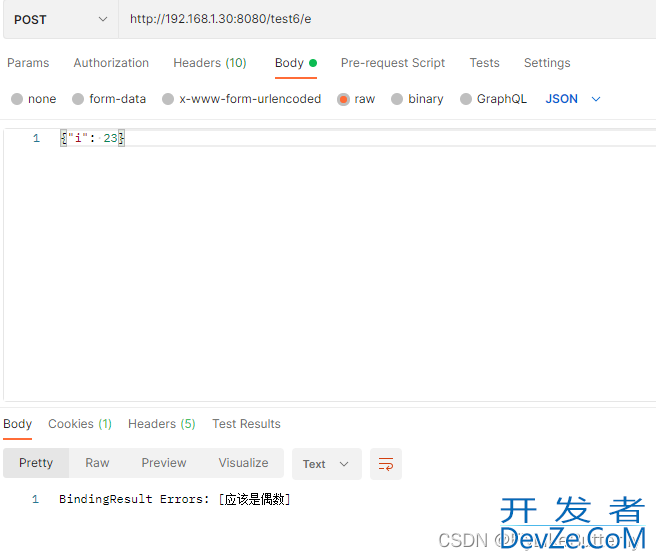This screenshot has height=560, width=656.
Task: Open the Settings tab
Action: [x=547, y=63]
